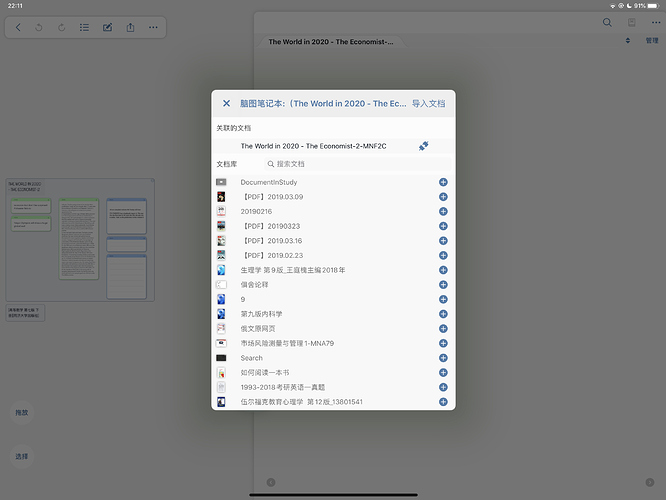Tap the back arrow in the mind map toolbar
Screen dimensions: 666x500
coord(18,28)
